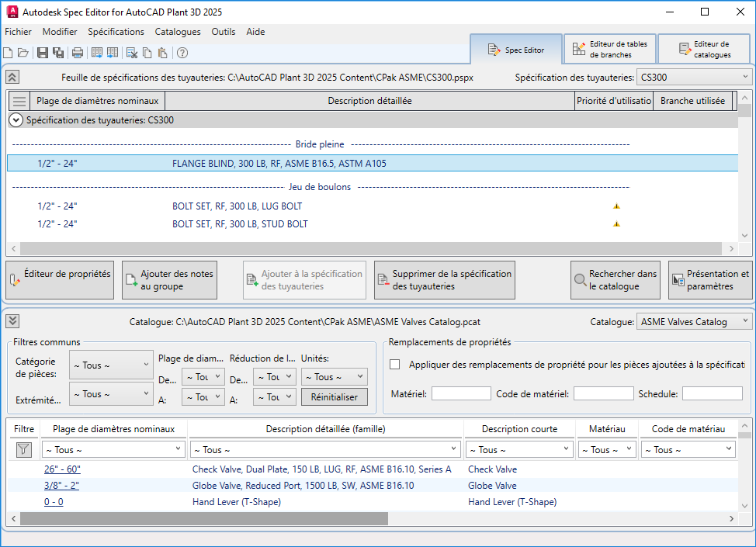Open the 0 - 0 size range link

click(x=54, y=502)
